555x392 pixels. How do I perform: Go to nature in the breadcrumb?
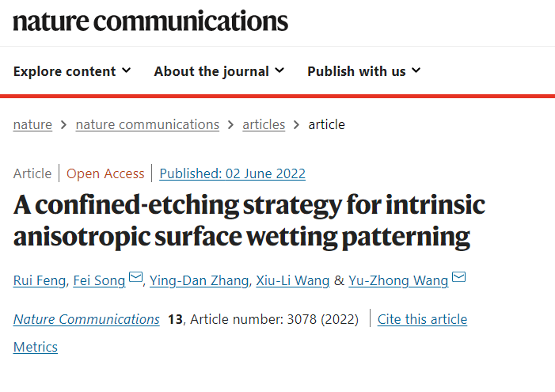[32, 124]
